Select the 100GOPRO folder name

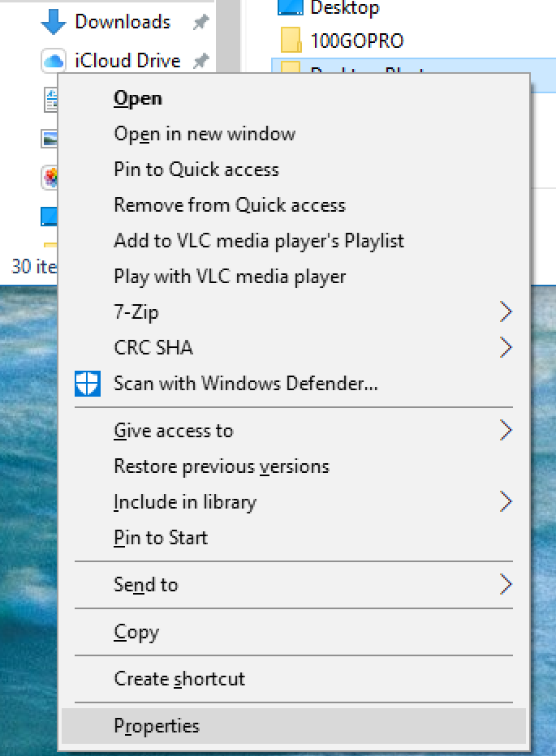coord(357,41)
